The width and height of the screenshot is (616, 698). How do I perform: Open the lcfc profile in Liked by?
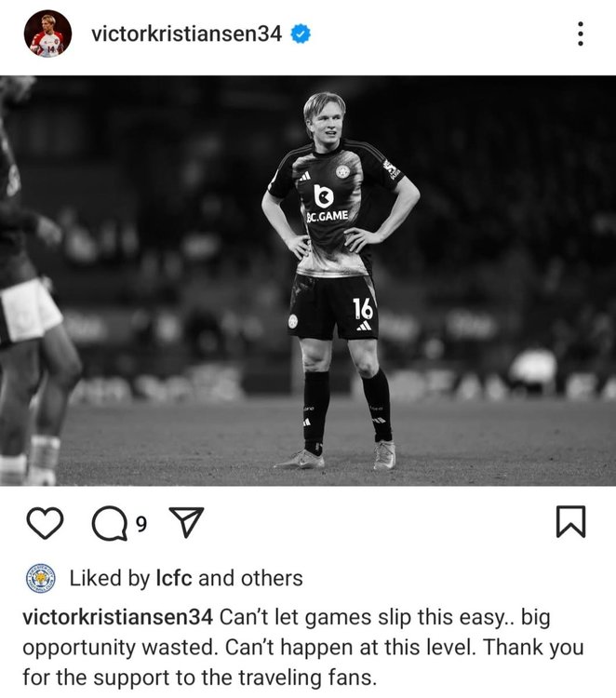pyautogui.click(x=174, y=578)
